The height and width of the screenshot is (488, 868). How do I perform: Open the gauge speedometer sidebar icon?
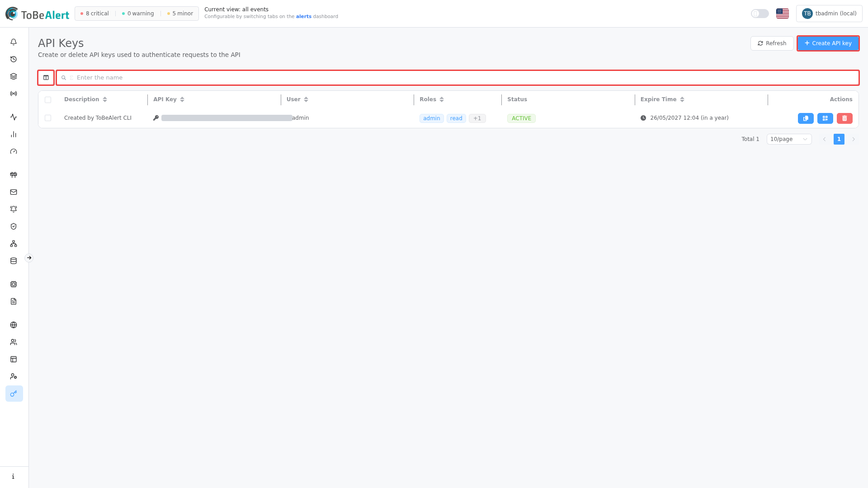click(x=14, y=151)
